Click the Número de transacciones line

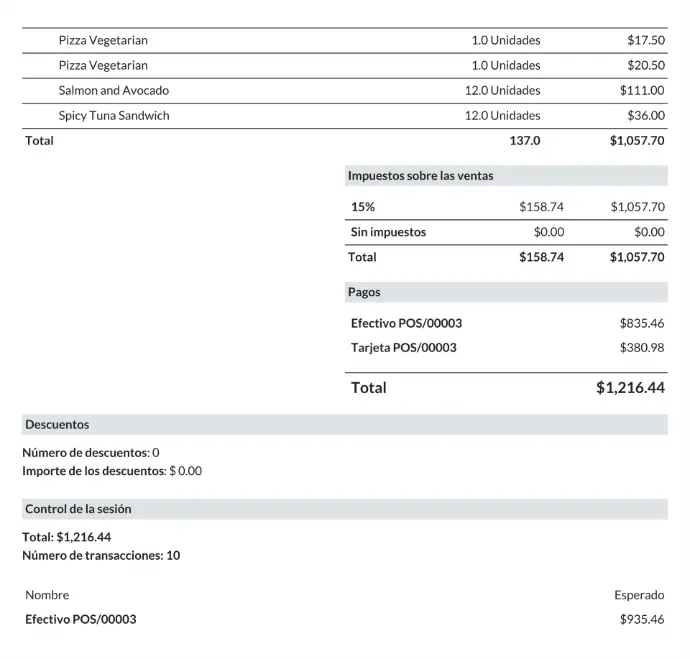[101, 555]
